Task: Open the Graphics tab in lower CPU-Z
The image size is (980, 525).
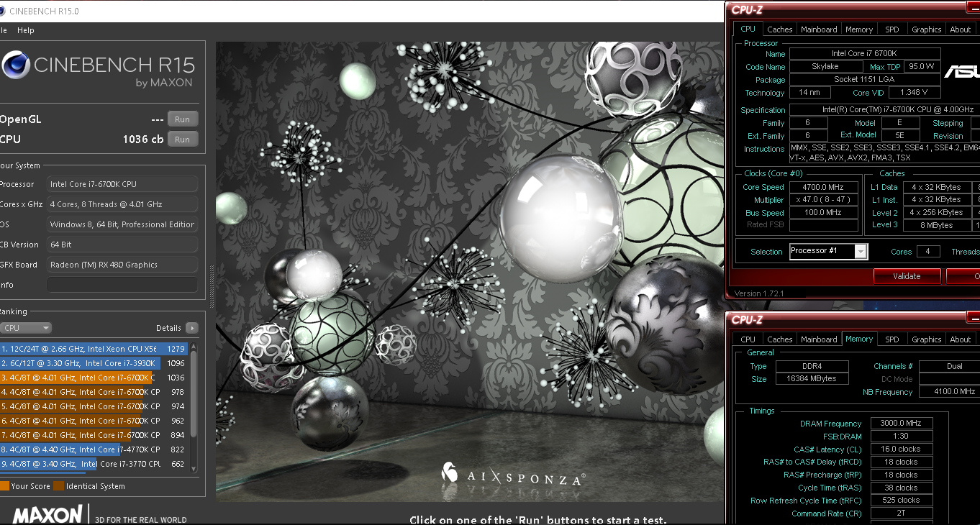Action: coord(926,339)
